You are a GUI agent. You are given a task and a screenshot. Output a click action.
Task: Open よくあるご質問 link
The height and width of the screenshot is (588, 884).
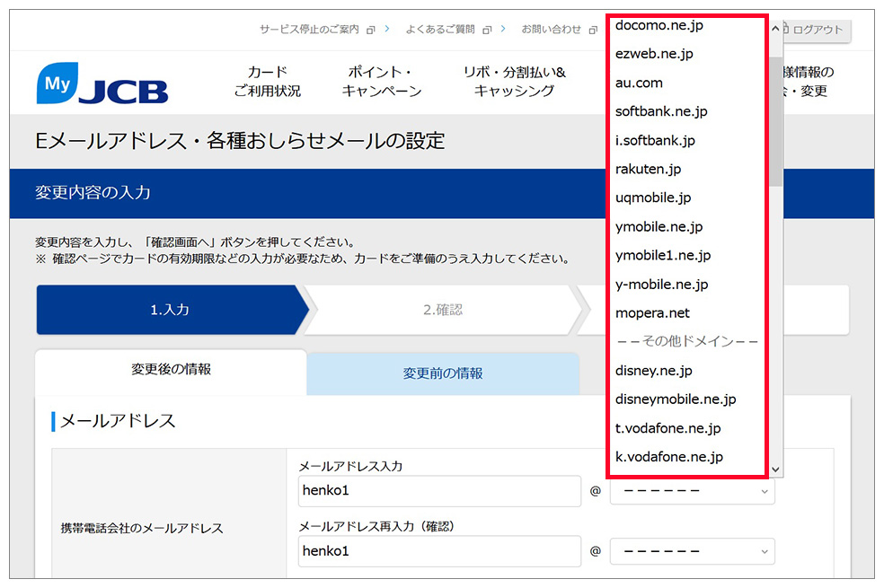[440, 30]
